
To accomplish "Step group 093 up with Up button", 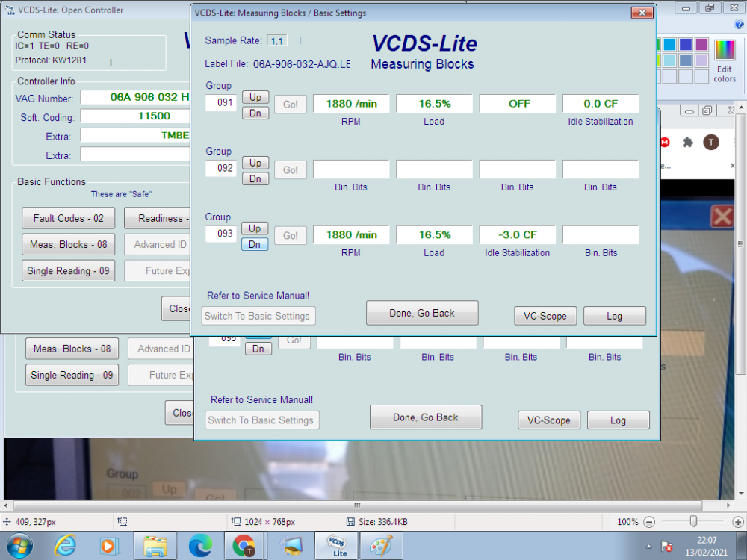I will [255, 228].
